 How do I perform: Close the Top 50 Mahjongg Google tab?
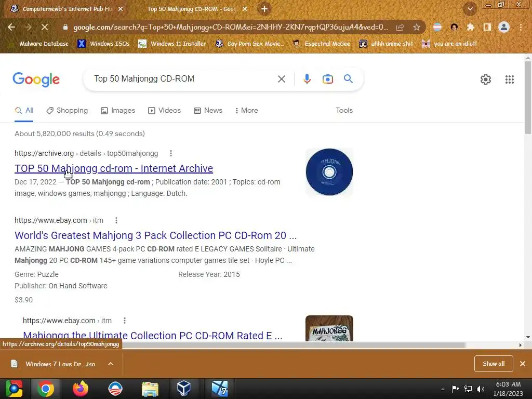point(245,9)
